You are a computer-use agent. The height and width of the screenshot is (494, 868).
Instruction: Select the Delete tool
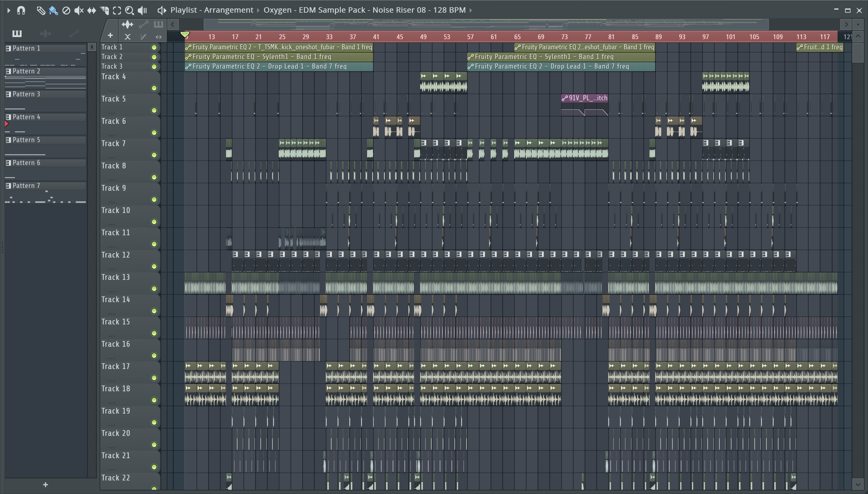[x=66, y=10]
